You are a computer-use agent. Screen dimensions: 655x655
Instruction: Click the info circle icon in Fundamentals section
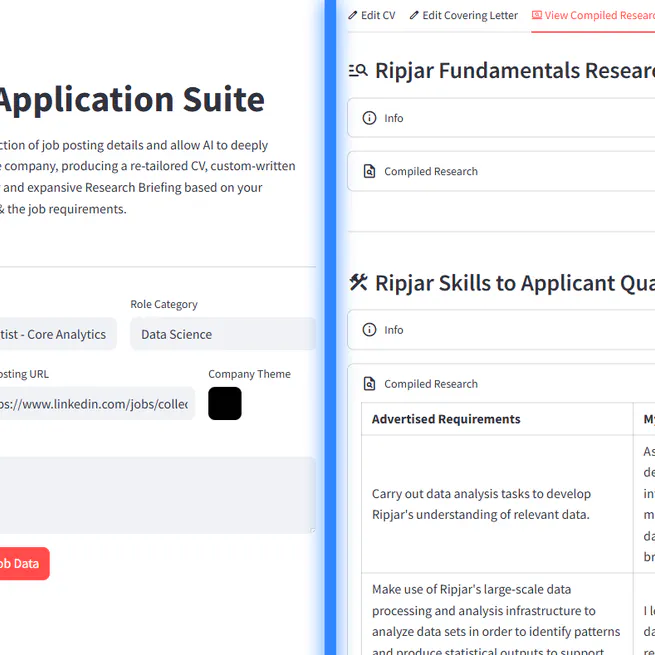coord(369,118)
